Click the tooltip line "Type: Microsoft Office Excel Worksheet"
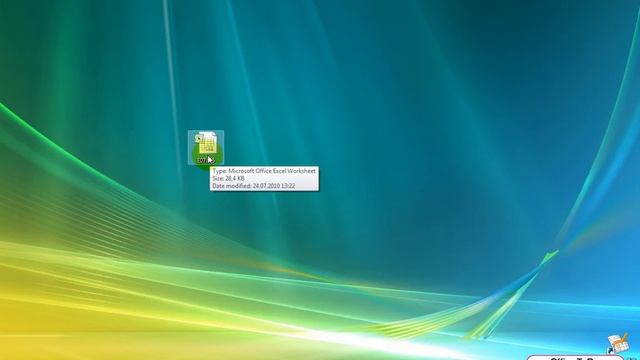The image size is (640, 360). click(264, 171)
